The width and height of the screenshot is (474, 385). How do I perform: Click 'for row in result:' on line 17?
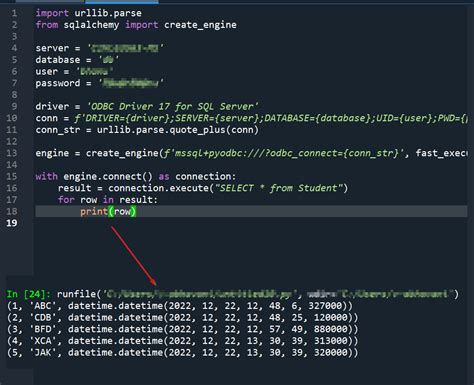pos(108,200)
